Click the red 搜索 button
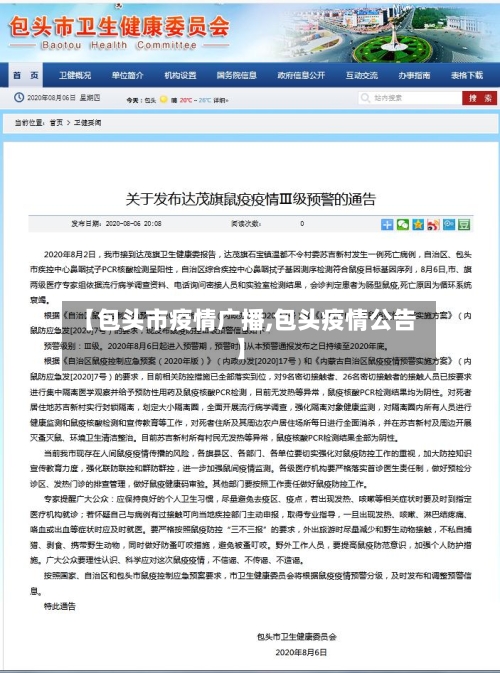 pos(479,98)
